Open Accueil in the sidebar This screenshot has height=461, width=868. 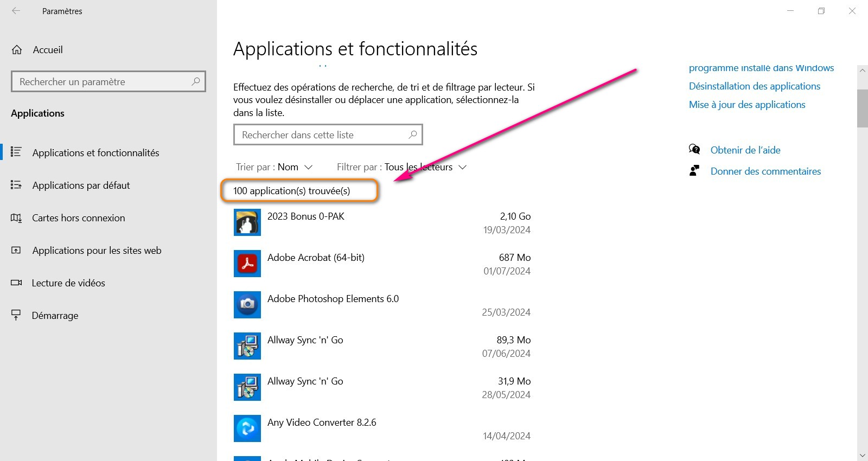(48, 50)
